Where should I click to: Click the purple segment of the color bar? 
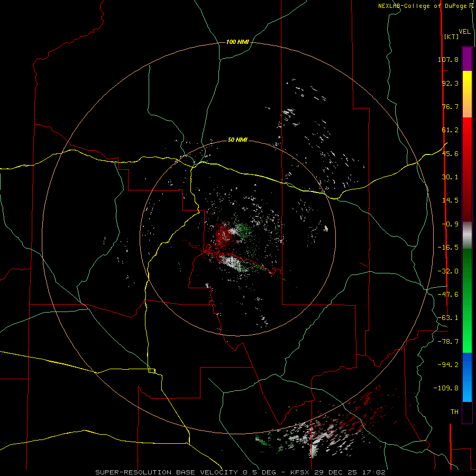tap(467, 59)
